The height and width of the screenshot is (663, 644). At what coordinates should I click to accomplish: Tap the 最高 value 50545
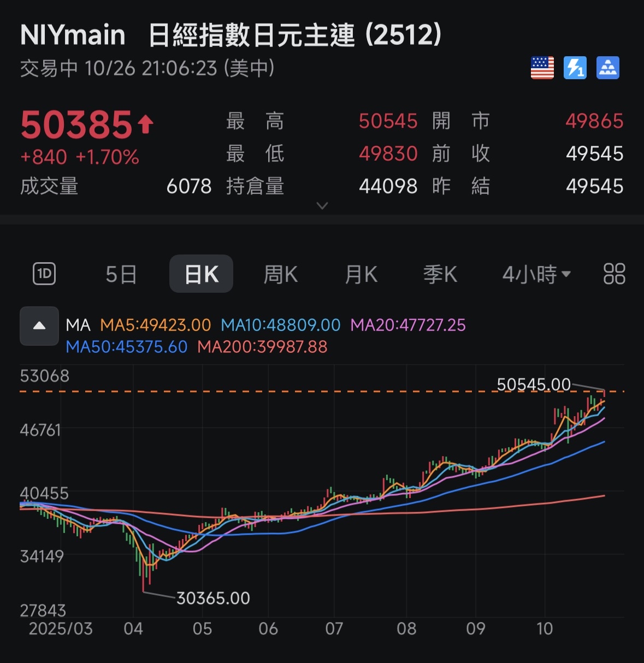pos(388,121)
